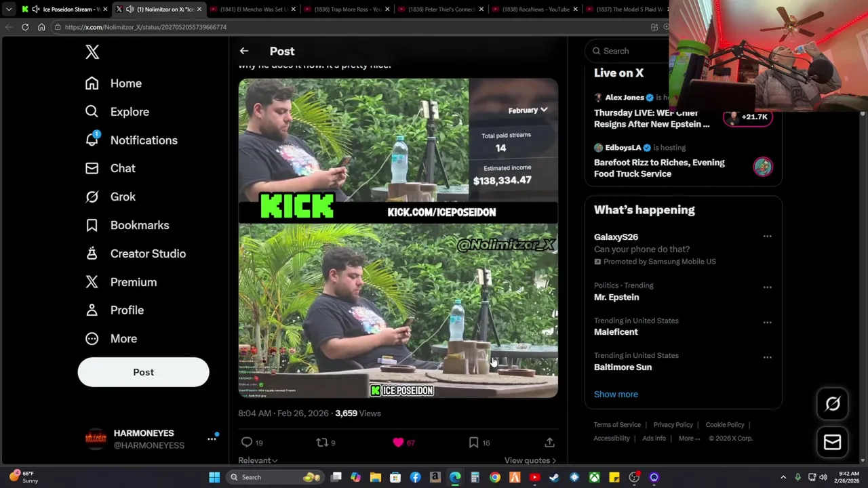The width and height of the screenshot is (868, 488).
Task: Open Premium in the sidebar
Action: [x=121, y=282]
